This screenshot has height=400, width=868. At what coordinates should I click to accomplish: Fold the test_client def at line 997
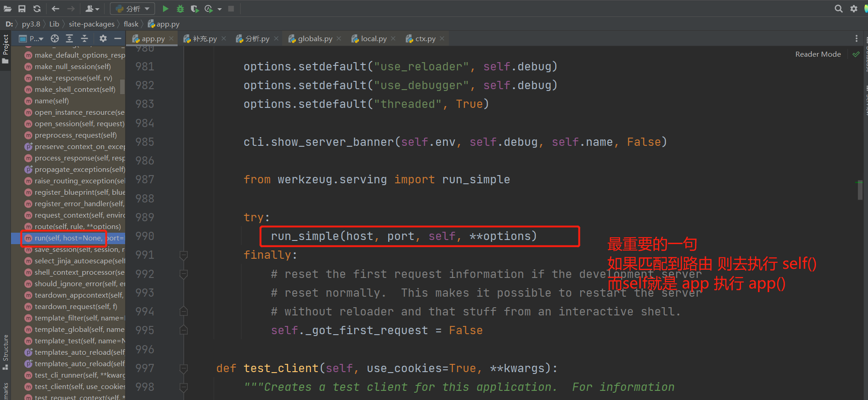(184, 368)
